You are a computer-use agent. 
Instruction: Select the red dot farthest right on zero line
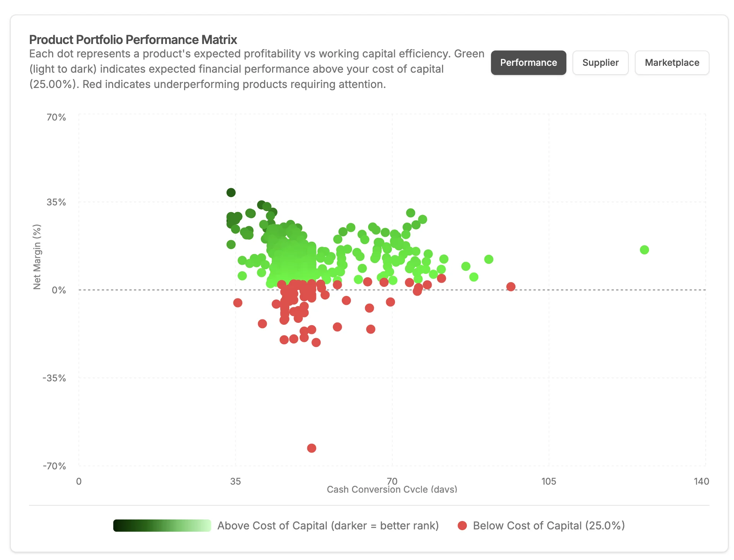click(x=511, y=287)
